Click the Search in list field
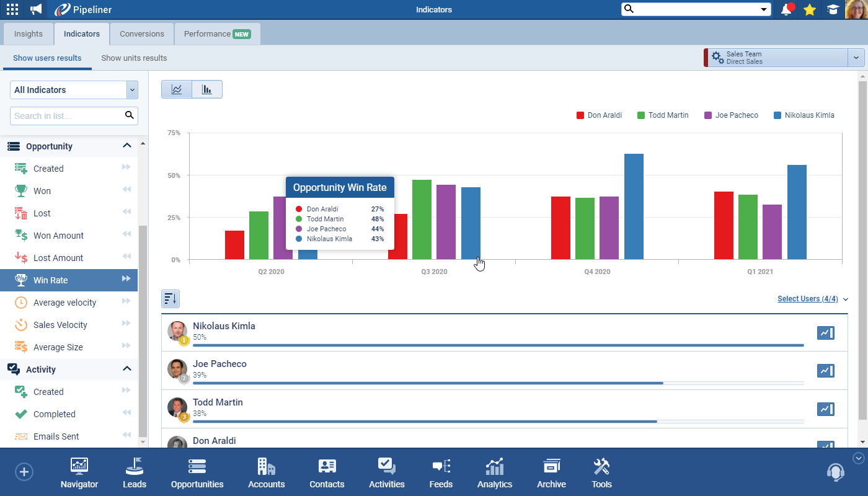This screenshot has height=496, width=868. point(67,116)
